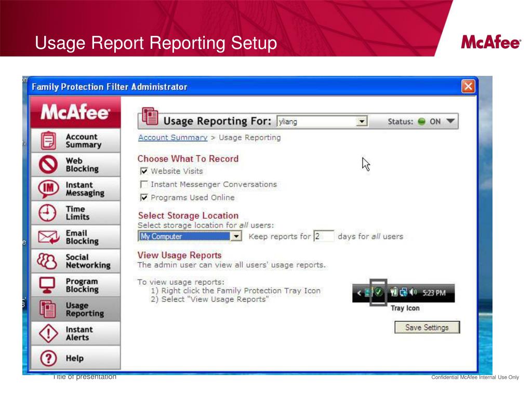The height and width of the screenshot is (399, 532).
Task: Click the Account Summary clipboard icon
Action: pos(48,140)
